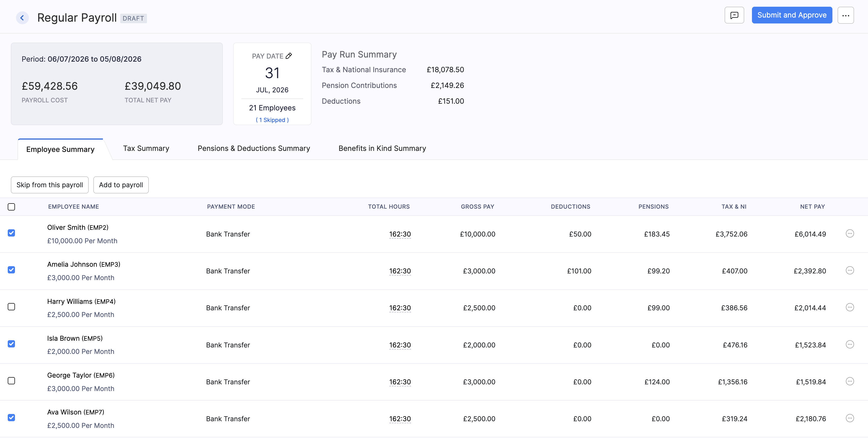Click the Pension Contributions £2,149.26 value
Viewport: 868px width, 439px height.
tap(447, 86)
